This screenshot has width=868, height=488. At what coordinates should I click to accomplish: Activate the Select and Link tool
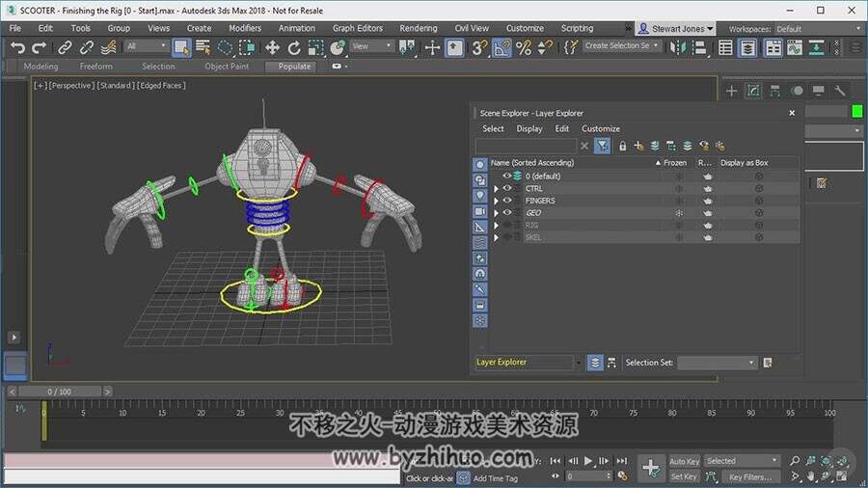click(66, 48)
